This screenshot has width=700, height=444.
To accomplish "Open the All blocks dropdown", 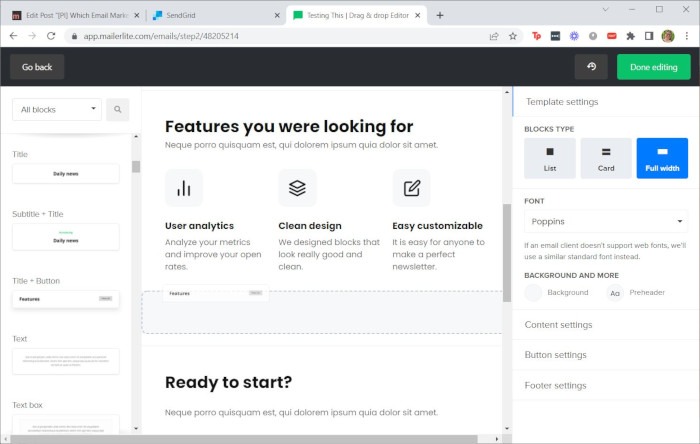I will [57, 109].
